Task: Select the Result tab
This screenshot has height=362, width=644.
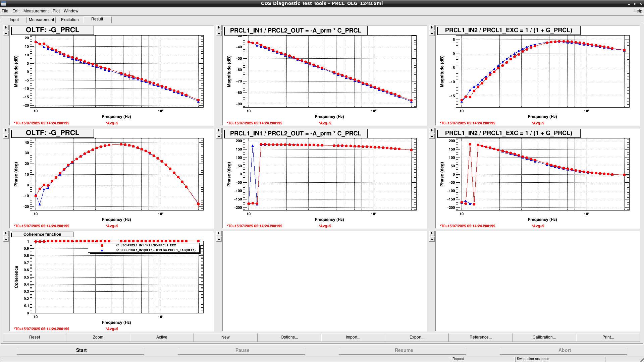Action: [x=97, y=19]
